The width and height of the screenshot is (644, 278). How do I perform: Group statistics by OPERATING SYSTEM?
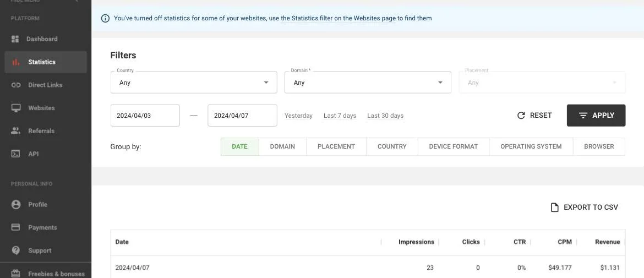tap(531, 146)
